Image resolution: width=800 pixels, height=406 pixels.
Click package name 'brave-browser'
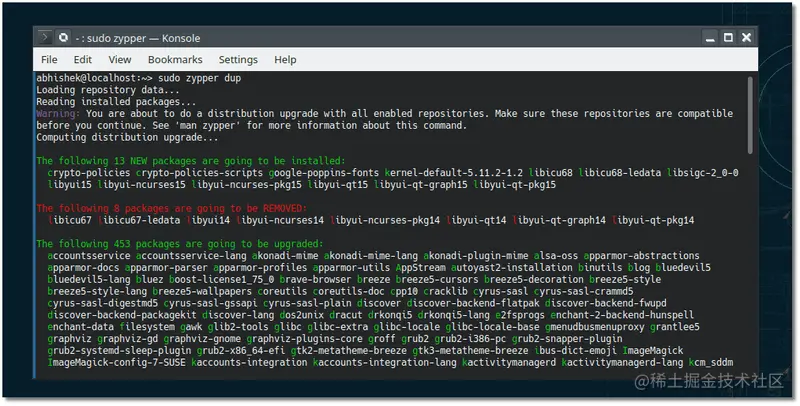pos(315,280)
